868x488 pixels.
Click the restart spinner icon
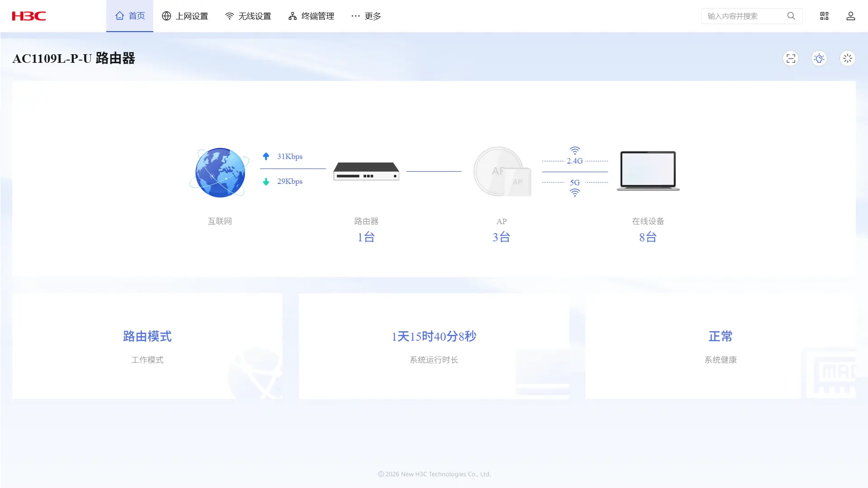pyautogui.click(x=848, y=58)
